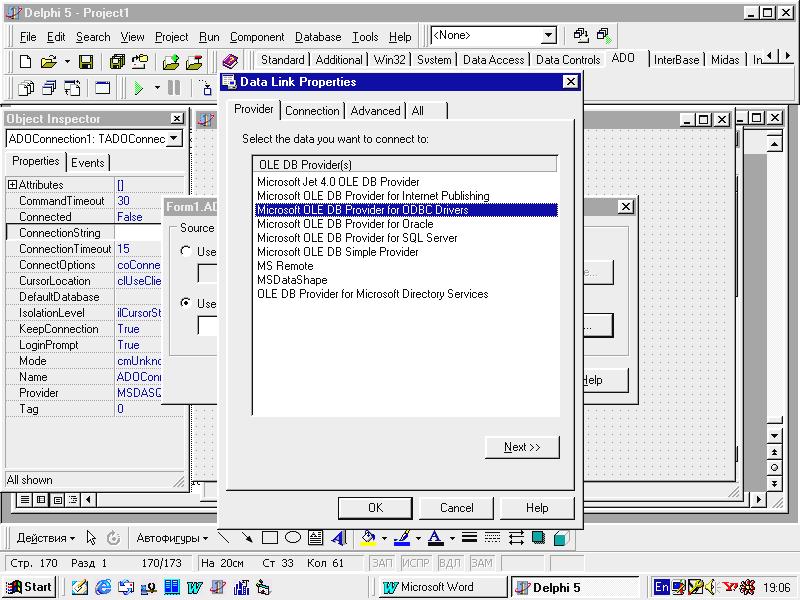Click the Trace Into debugger icon

tap(206, 88)
